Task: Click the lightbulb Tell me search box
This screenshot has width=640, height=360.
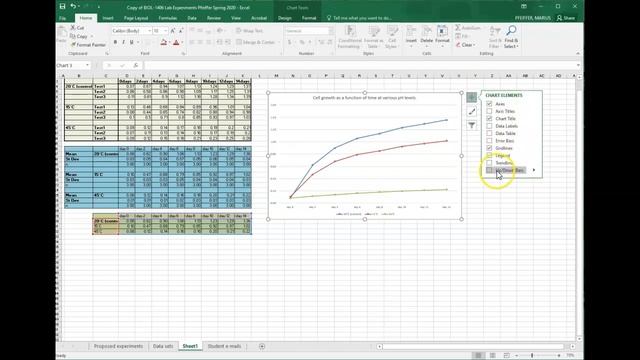Action: 359,18
